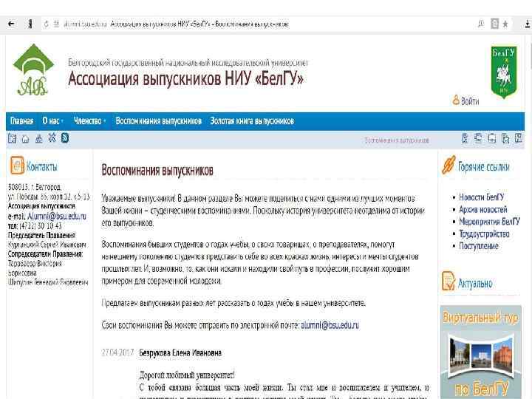Screen dimensions: 532x399
Task: Go back with the browser back arrow
Action: [11, 24]
